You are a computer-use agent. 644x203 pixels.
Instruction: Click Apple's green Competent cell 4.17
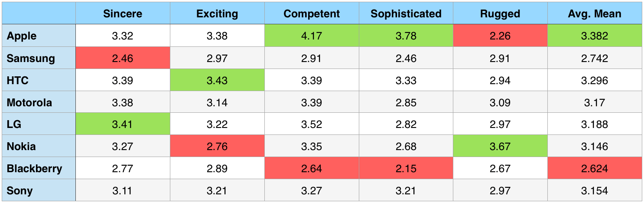click(312, 36)
